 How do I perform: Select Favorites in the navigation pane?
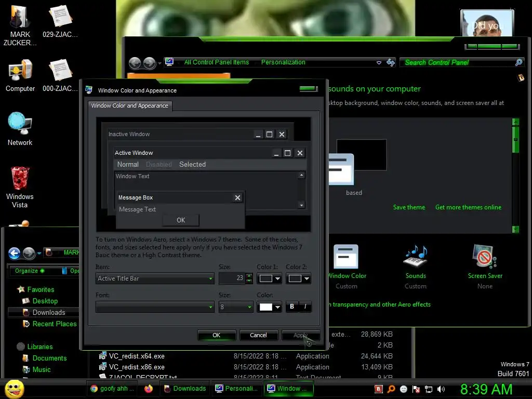pos(41,289)
